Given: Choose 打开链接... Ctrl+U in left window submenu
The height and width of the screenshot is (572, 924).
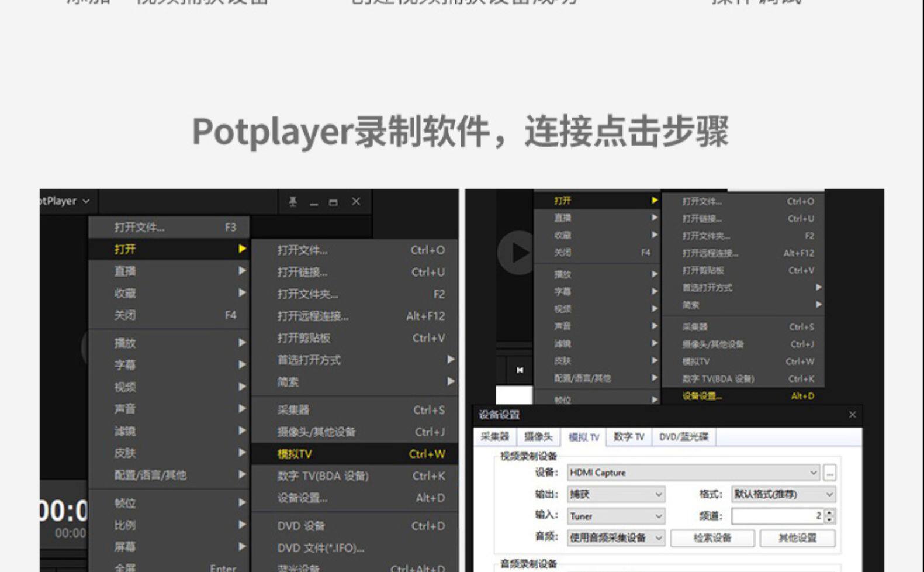Looking at the screenshot, I should click(355, 272).
